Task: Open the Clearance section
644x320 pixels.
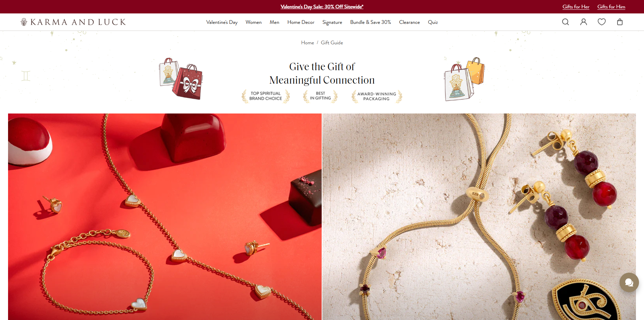Action: coord(409,22)
